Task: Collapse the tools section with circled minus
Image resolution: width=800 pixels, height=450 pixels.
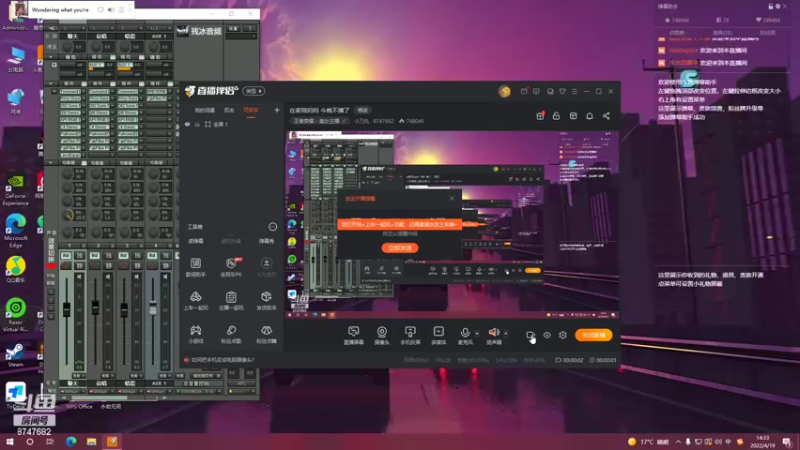Action: coord(272,227)
